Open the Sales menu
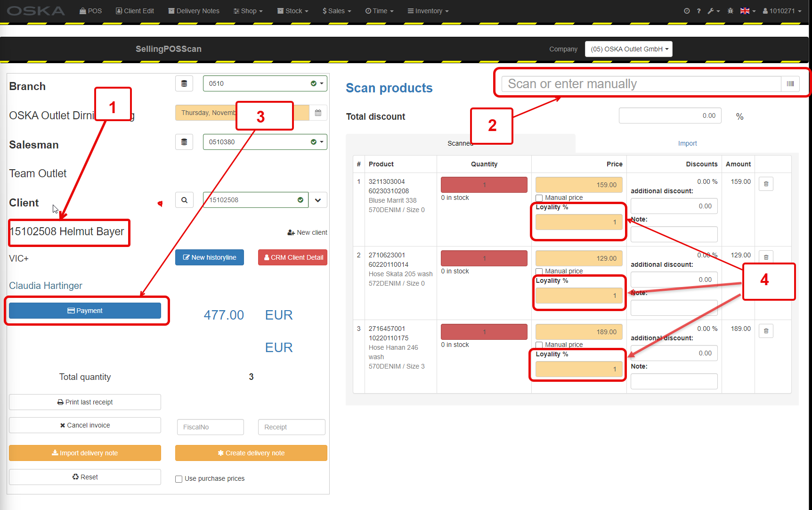 pos(337,11)
